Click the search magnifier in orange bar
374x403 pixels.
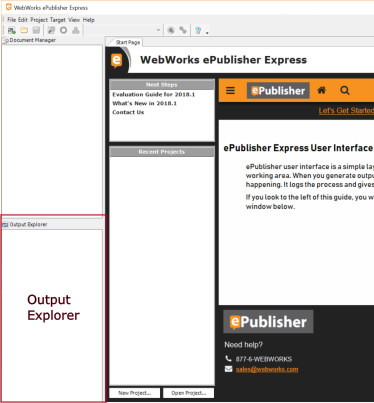[x=345, y=90]
